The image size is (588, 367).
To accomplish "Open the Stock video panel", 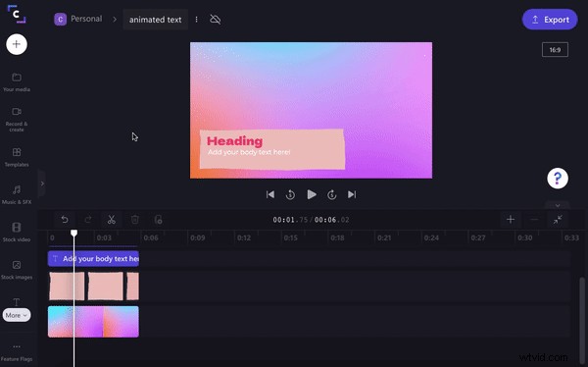I will pos(17,232).
